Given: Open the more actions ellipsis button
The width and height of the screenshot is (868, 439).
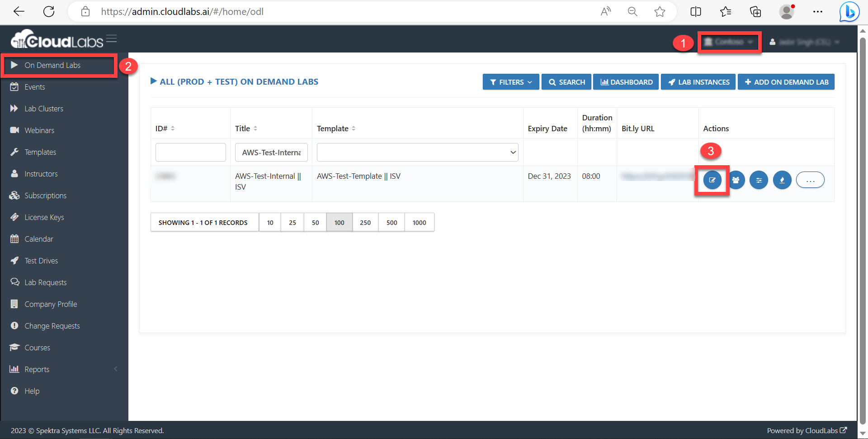Looking at the screenshot, I should [810, 180].
